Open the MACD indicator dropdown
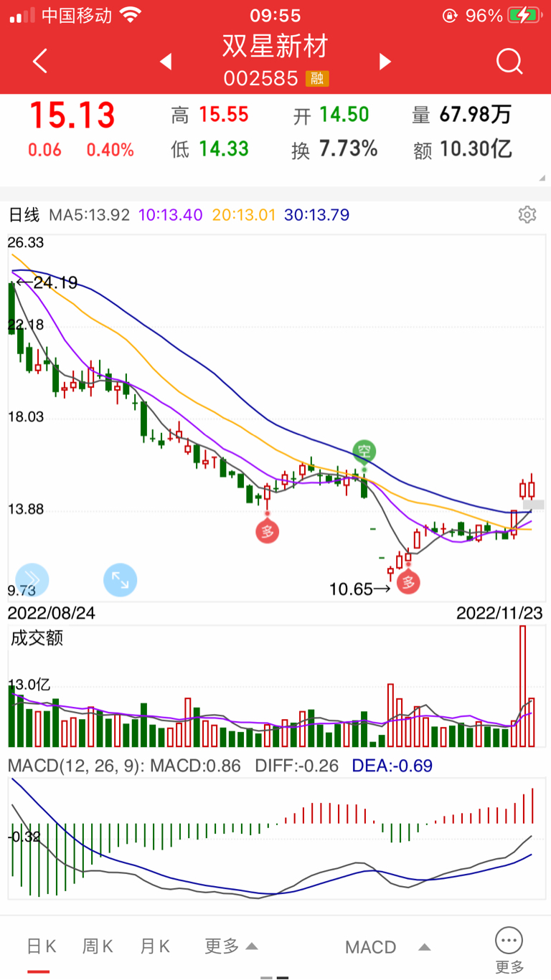551x980 pixels. (x=388, y=947)
